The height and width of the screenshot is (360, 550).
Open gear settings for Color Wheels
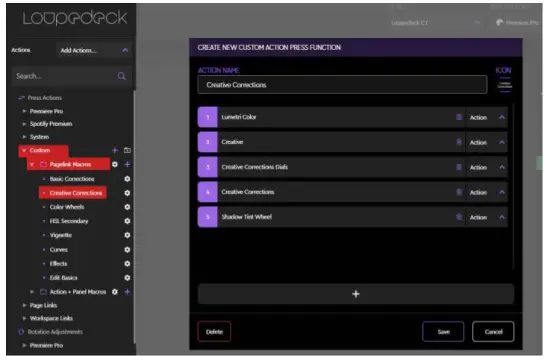(127, 207)
